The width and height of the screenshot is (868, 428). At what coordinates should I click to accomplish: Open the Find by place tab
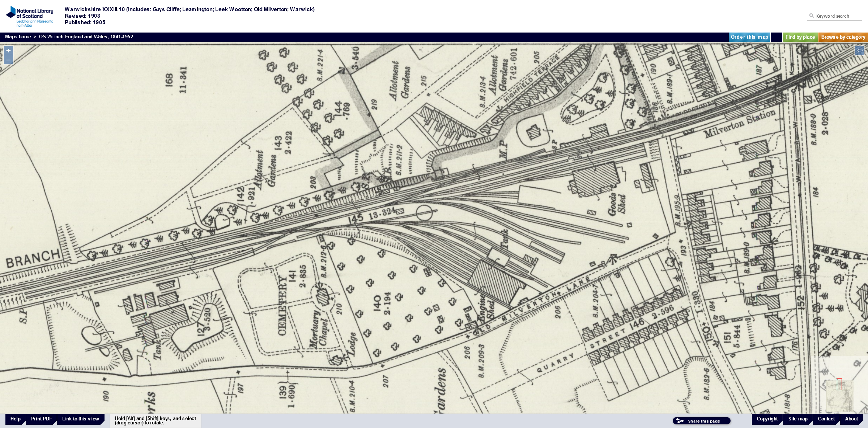point(800,37)
